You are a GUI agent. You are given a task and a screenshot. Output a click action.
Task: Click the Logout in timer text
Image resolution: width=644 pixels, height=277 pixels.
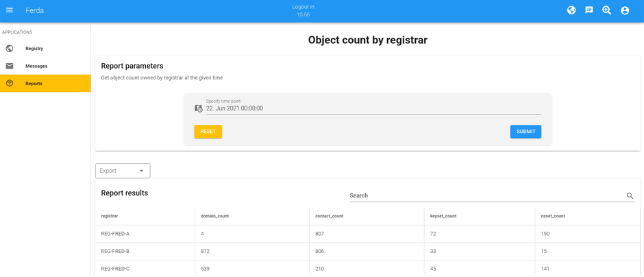(303, 11)
